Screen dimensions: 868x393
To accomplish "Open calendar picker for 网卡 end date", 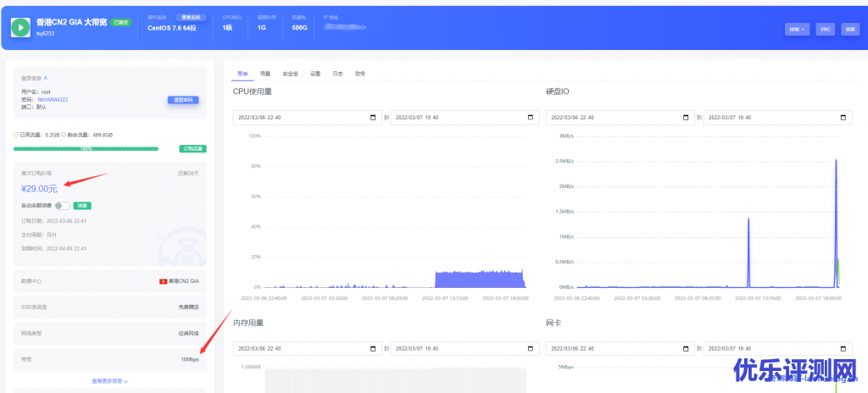I will (x=844, y=348).
